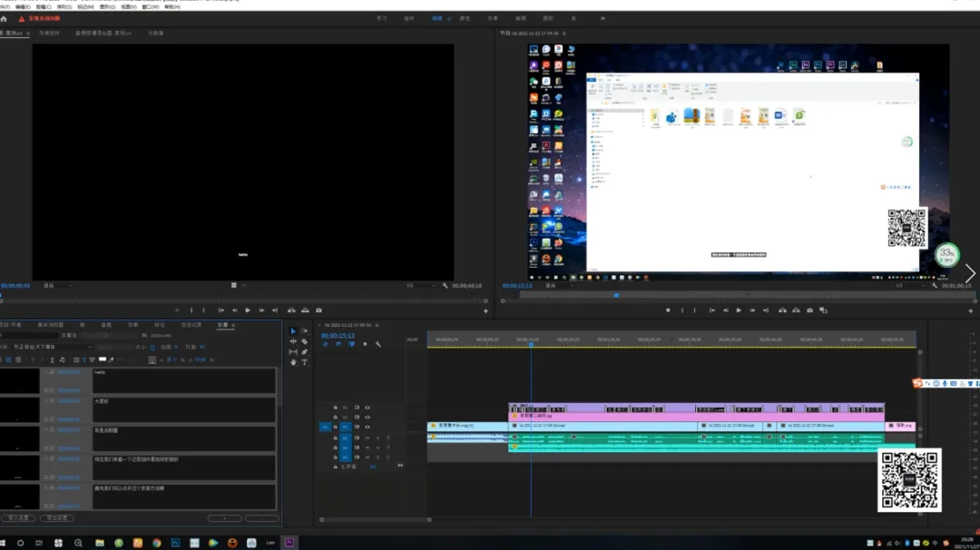Open timeline wrench display settings

(x=377, y=344)
